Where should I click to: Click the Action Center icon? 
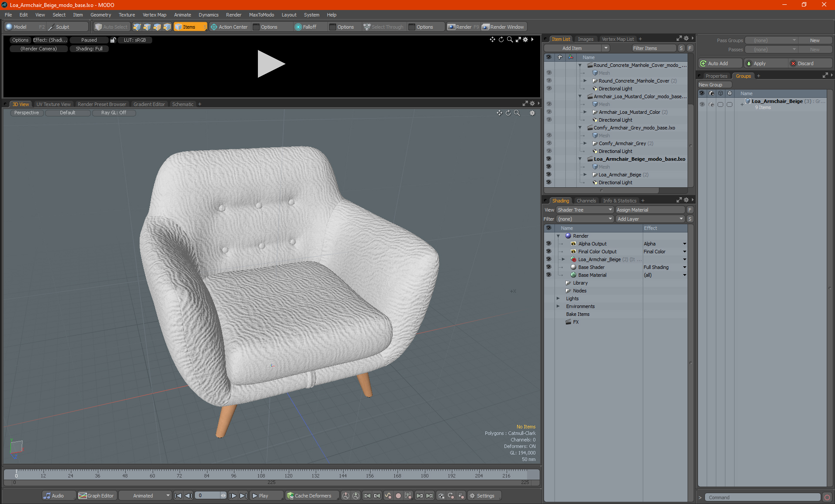pyautogui.click(x=214, y=27)
